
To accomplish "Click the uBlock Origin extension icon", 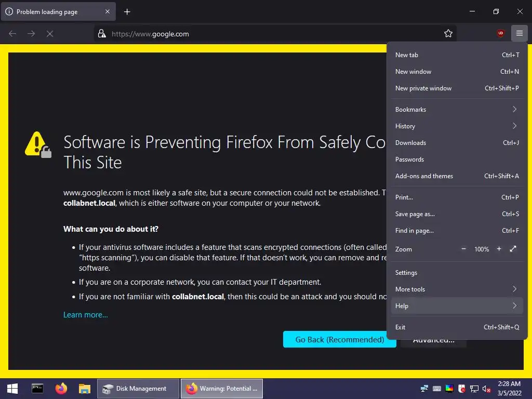I will 500,33.
